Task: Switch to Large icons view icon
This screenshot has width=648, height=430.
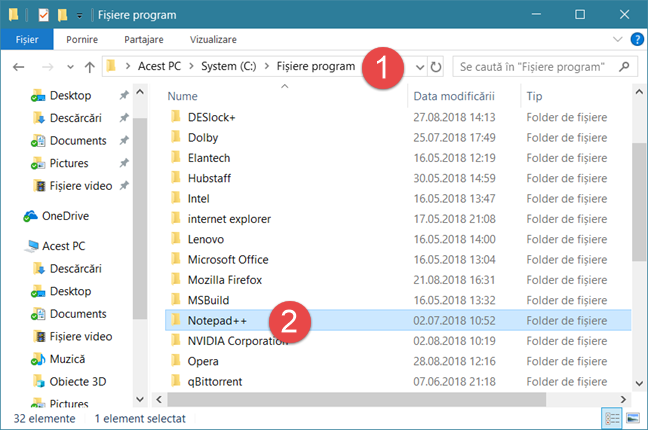Action: click(633, 418)
